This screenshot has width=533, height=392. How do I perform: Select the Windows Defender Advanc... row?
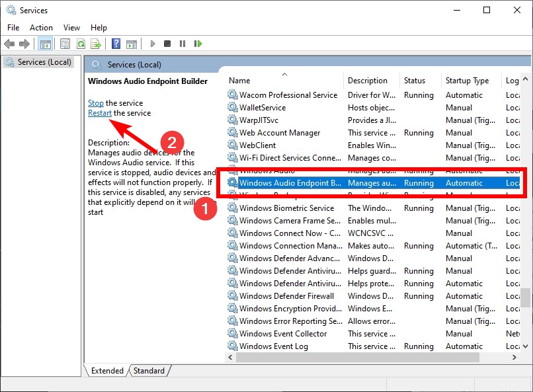point(373,258)
